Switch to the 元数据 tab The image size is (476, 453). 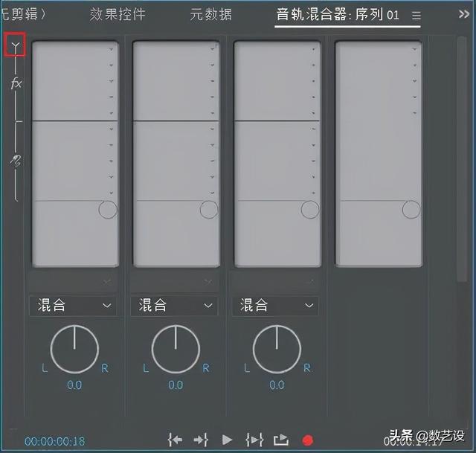click(x=211, y=15)
